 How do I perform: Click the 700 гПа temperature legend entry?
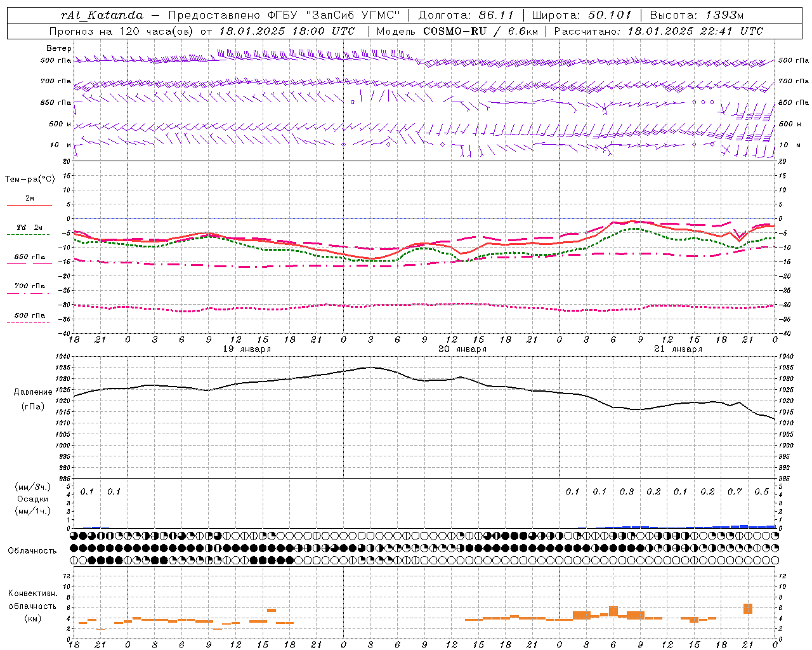(x=30, y=286)
